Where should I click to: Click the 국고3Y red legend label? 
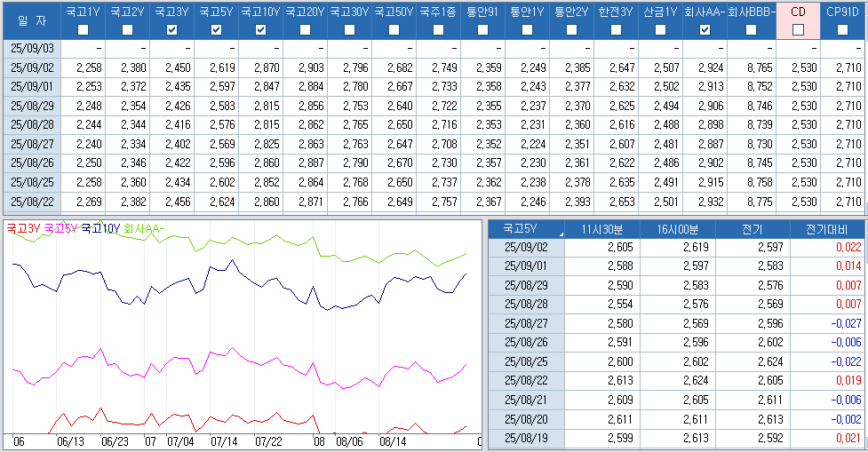(23, 228)
